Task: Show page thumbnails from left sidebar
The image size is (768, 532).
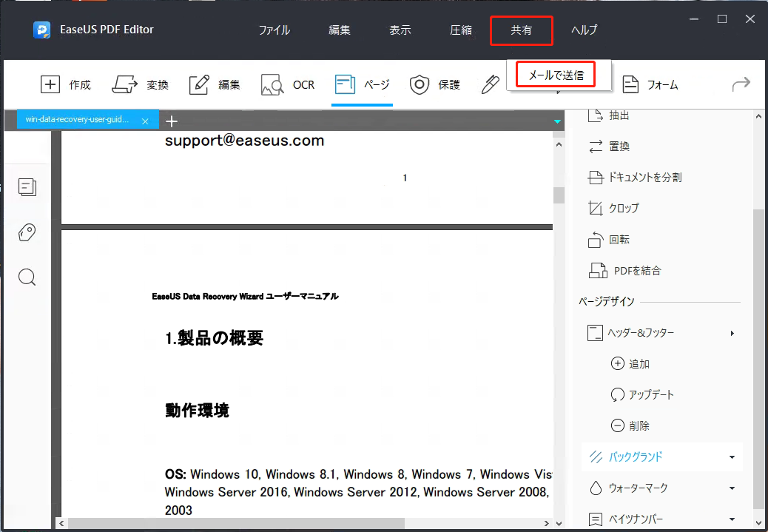Action: pos(27,187)
